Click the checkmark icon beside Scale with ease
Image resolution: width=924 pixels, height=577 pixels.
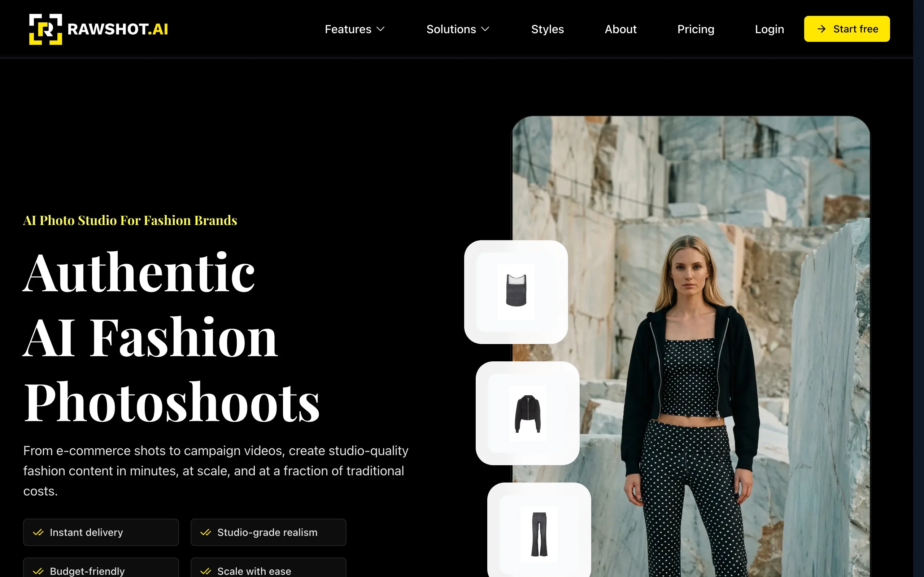point(206,571)
